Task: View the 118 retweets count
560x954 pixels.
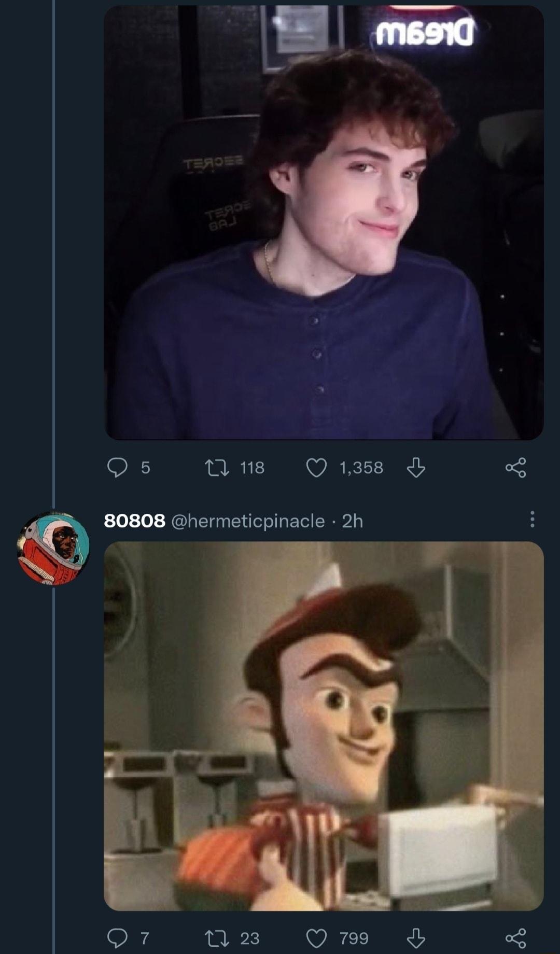Action: [253, 468]
